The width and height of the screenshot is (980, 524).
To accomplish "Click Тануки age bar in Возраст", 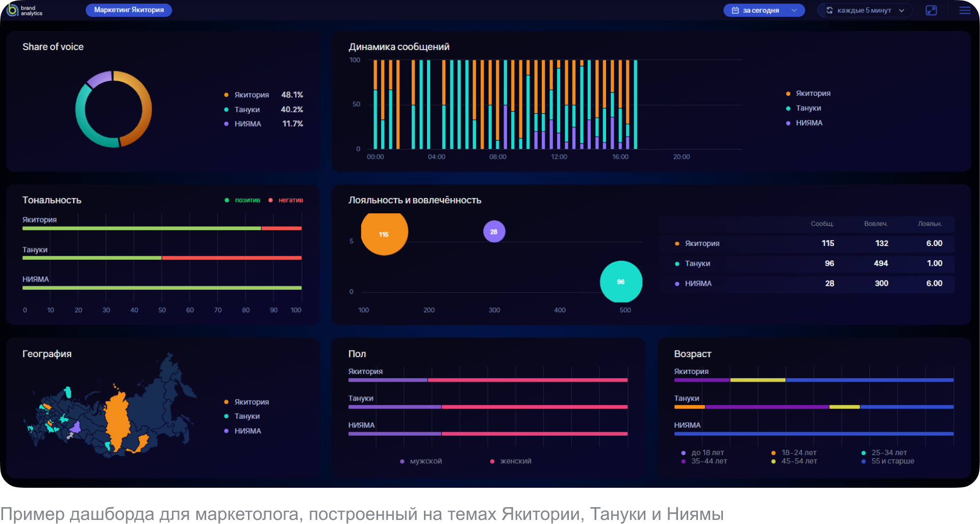I will coord(814,407).
